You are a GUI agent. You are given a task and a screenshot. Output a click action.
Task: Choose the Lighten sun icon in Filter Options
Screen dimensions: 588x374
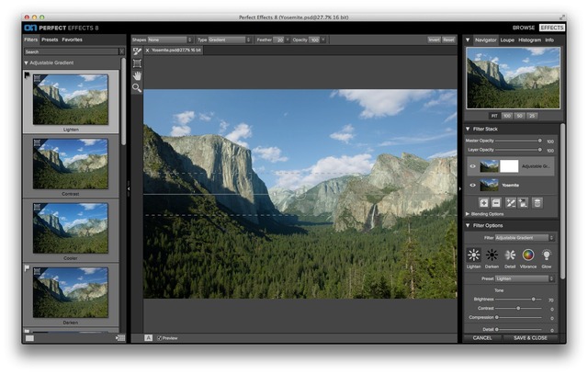474,255
